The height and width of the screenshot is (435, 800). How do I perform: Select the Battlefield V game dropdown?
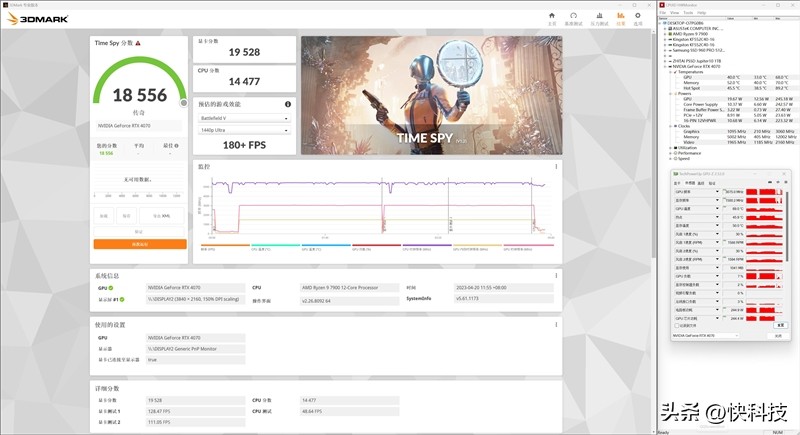pyautogui.click(x=244, y=118)
